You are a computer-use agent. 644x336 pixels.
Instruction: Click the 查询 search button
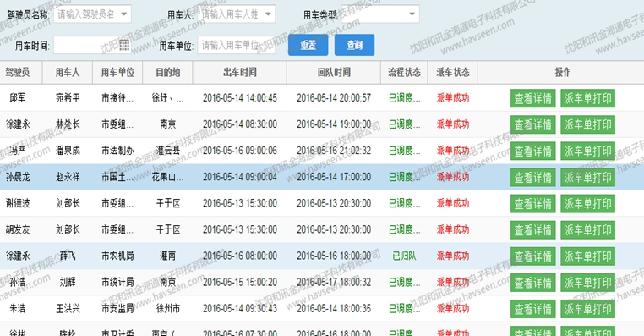[354, 45]
